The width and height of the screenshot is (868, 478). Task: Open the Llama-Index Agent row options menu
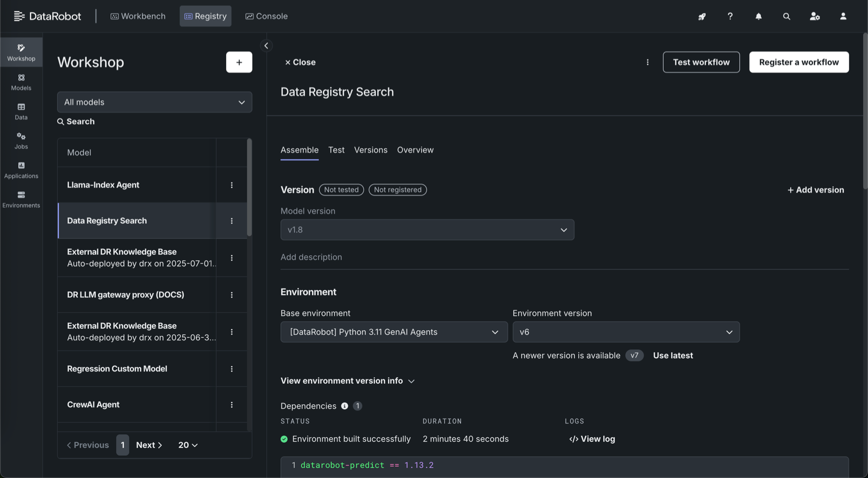pyautogui.click(x=231, y=185)
